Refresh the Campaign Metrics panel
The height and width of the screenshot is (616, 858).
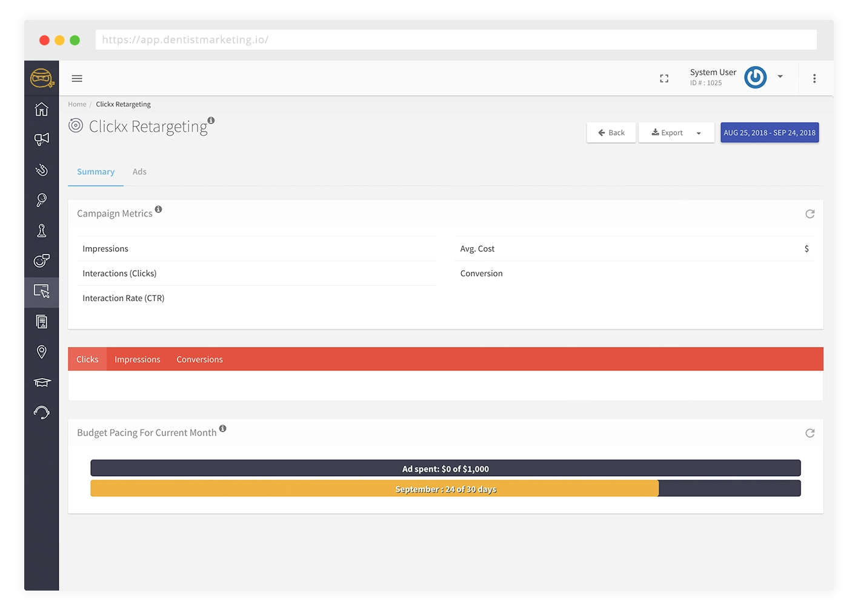(x=810, y=214)
